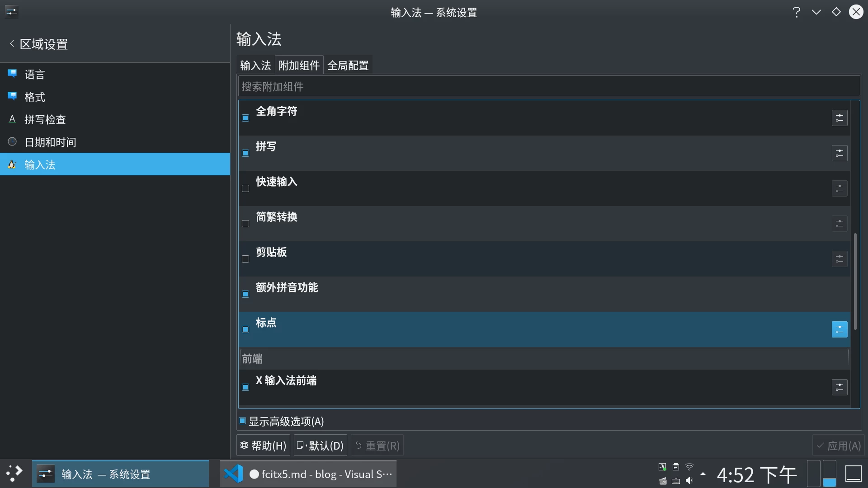Click the keyboard input method tray icon
This screenshot has width=868, height=488.
(676, 481)
